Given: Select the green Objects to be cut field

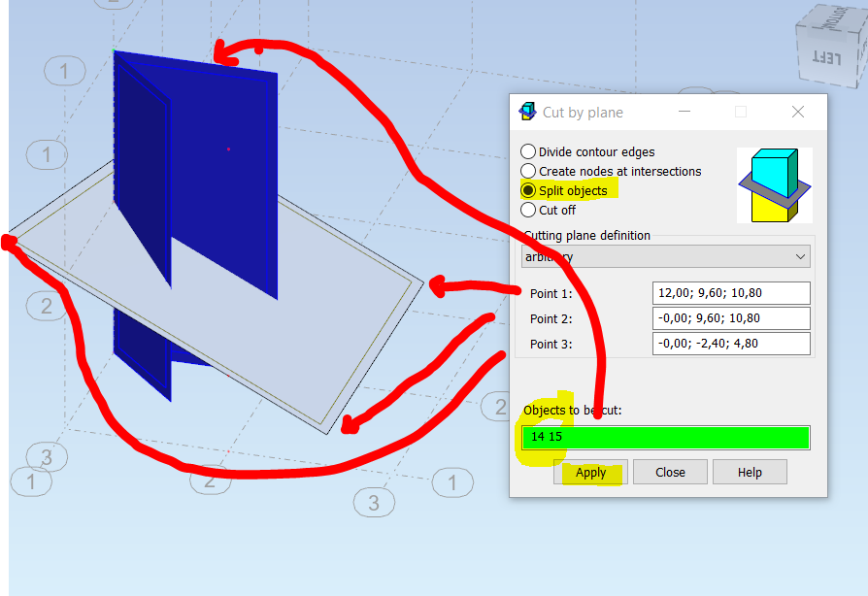Looking at the screenshot, I should pyautogui.click(x=665, y=437).
